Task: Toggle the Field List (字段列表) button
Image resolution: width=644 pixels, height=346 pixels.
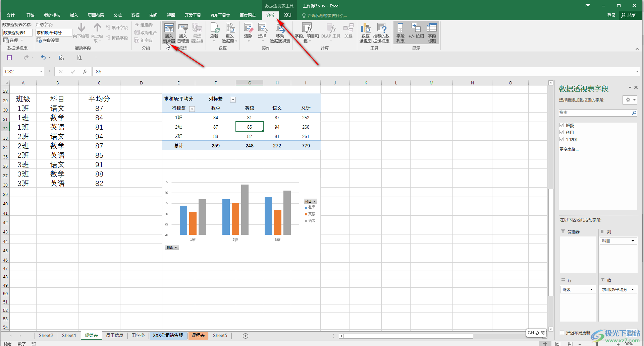Action: (400, 33)
